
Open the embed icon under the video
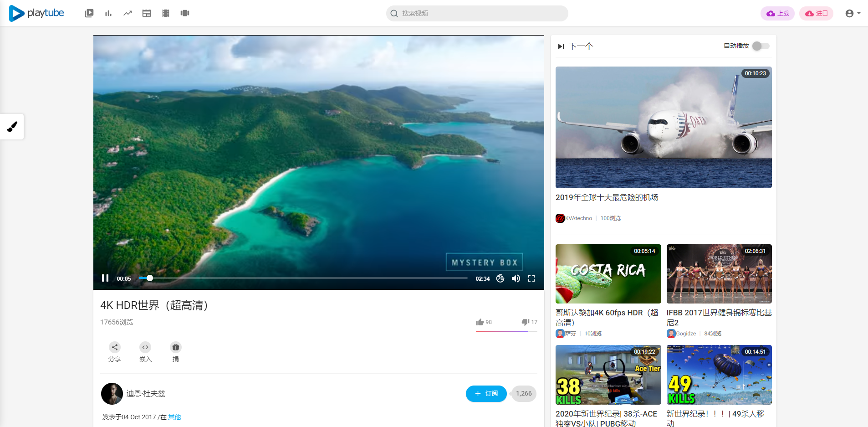[145, 347]
